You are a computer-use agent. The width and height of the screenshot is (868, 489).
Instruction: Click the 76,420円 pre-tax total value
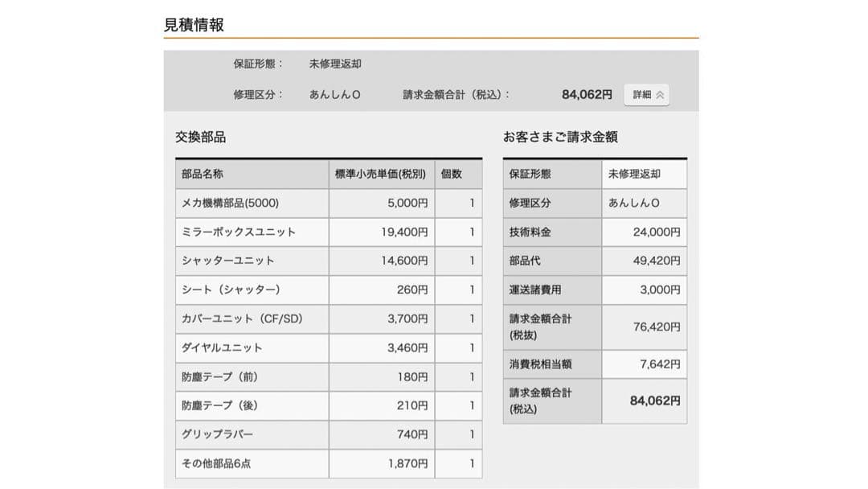coord(657,327)
